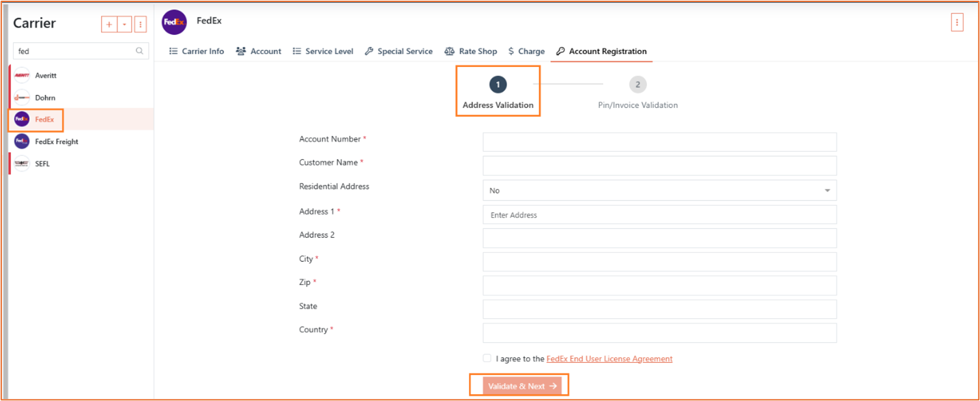This screenshot has width=980, height=401.
Task: Choose the FedEx Freight logo in the carrier list
Action: (x=22, y=141)
